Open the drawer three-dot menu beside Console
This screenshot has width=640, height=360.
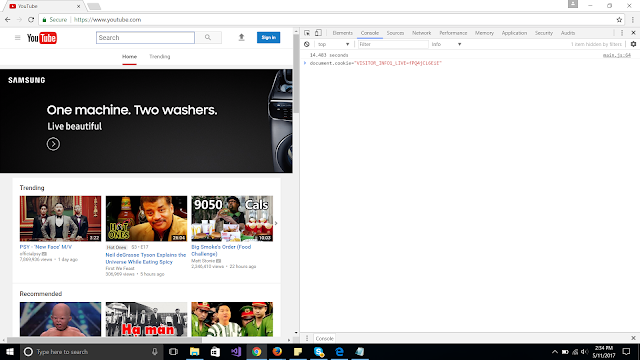(307, 338)
